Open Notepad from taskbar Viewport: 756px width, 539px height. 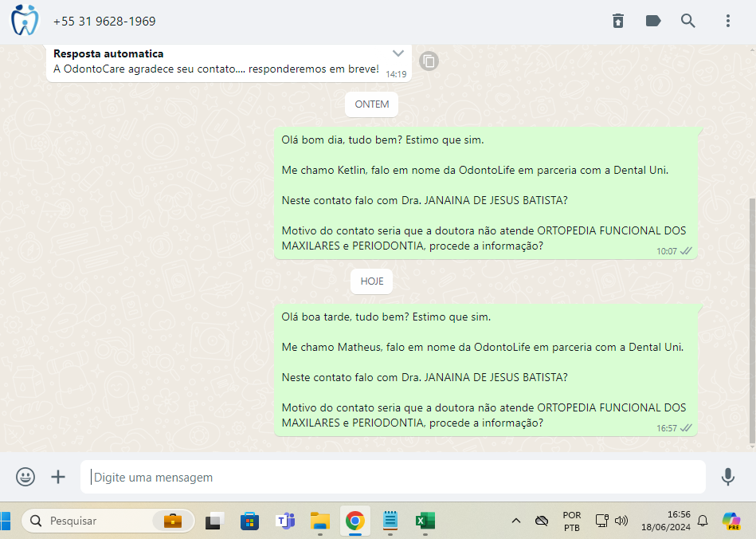tap(390, 521)
